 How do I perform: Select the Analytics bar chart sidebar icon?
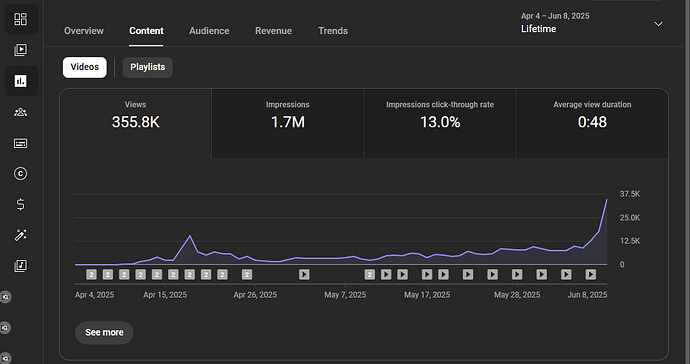coord(21,81)
